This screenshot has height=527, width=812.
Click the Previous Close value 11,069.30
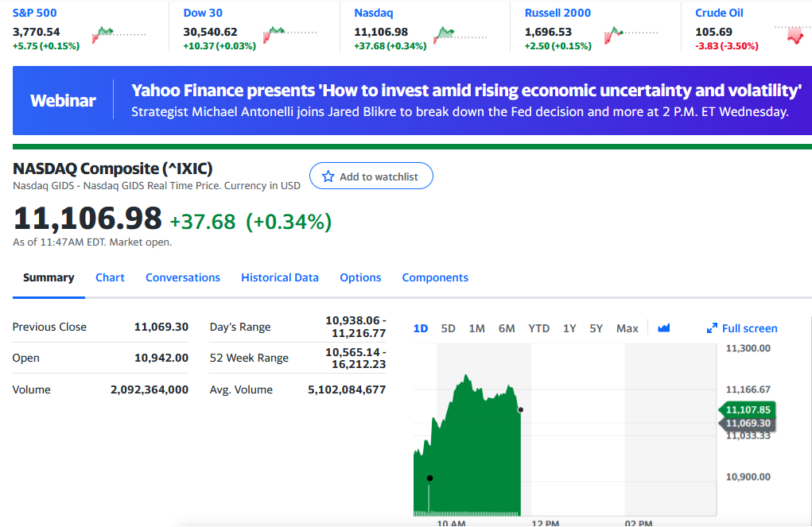click(x=161, y=327)
